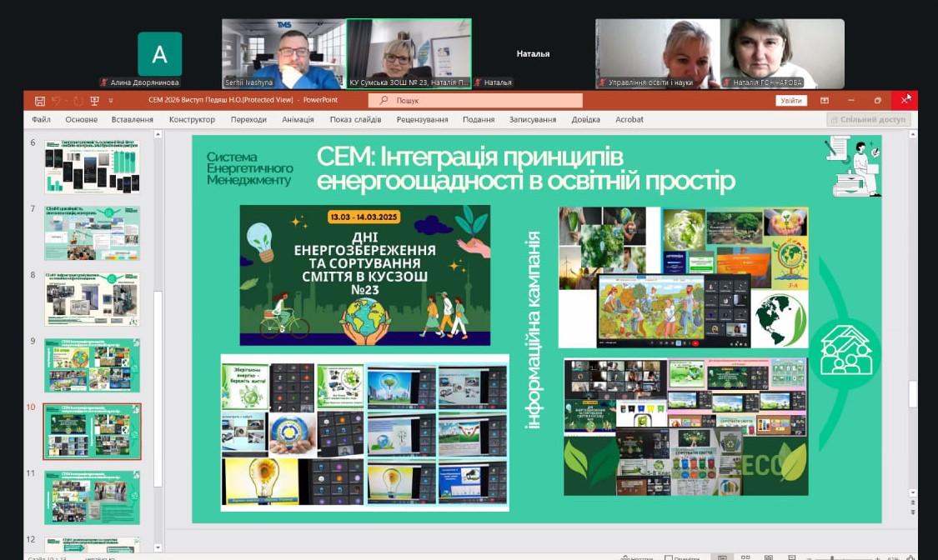Click the ribbon display options icon
The width and height of the screenshot is (938, 560).
(824, 101)
